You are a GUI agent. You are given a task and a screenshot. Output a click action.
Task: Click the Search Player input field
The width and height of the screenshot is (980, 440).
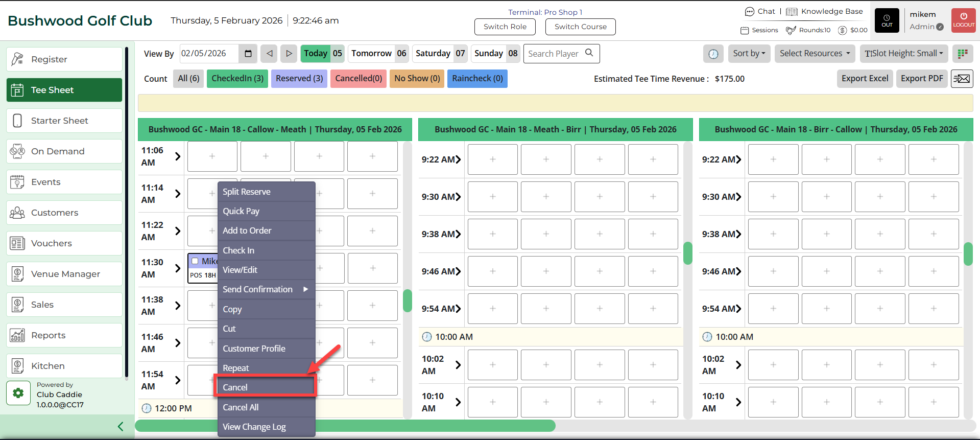[x=554, y=54]
